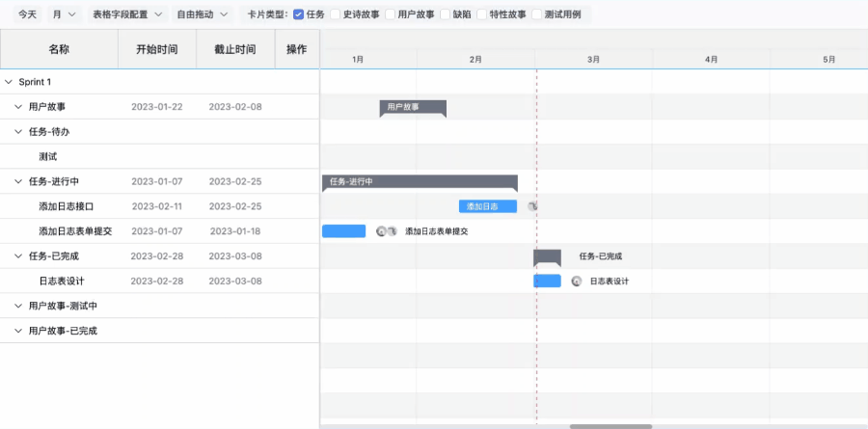This screenshot has height=429, width=868.
Task: Click the first avatar next to 添加日志表单提交 bar
Action: pos(381,231)
